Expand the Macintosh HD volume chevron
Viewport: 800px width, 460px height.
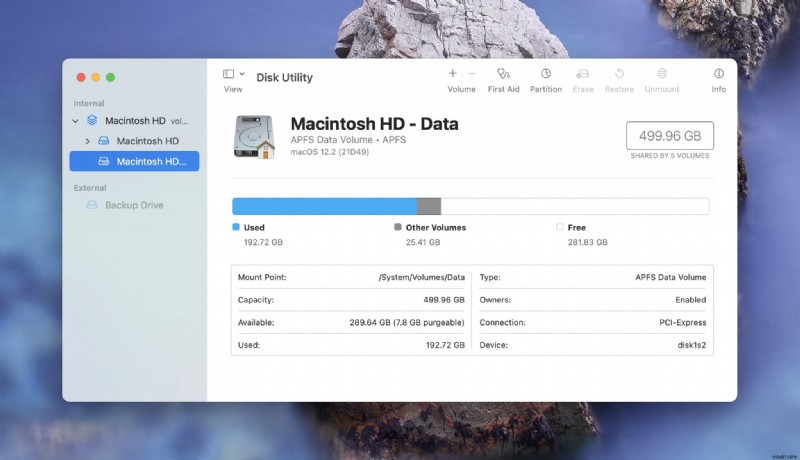tap(88, 141)
